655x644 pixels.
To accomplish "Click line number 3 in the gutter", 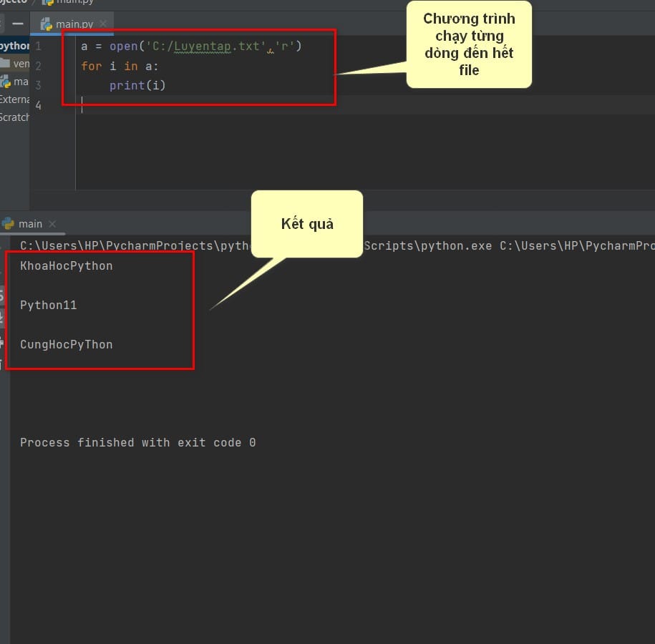I will 38,85.
